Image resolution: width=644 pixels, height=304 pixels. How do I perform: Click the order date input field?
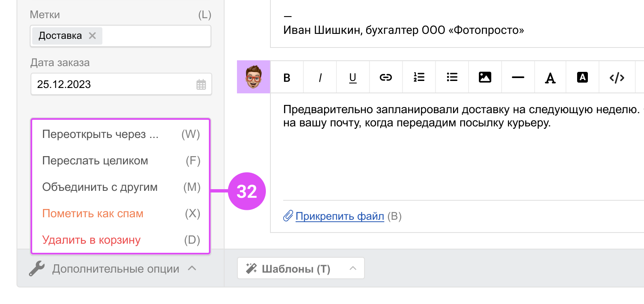pos(111,85)
